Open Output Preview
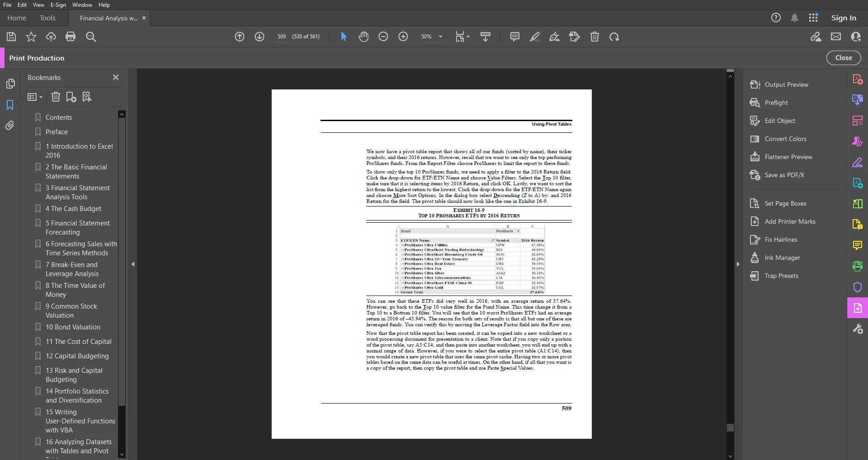868x460 pixels. (779, 84)
